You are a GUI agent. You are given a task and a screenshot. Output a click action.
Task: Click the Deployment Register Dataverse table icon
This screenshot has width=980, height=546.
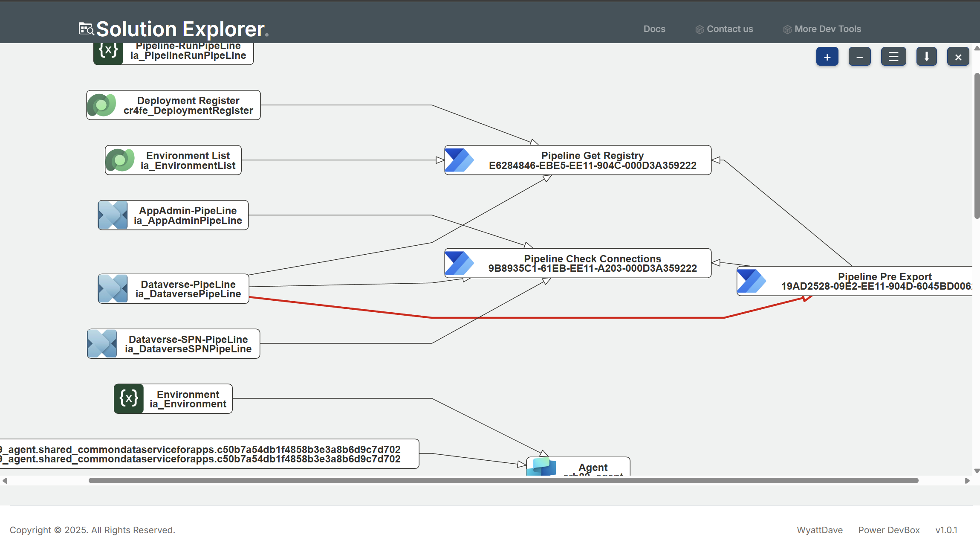(x=101, y=105)
